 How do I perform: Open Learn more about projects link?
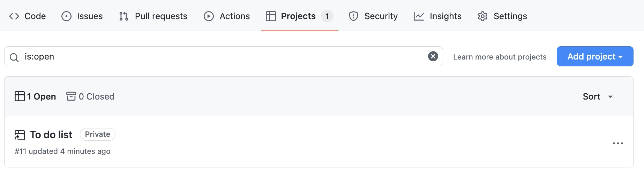click(x=500, y=57)
